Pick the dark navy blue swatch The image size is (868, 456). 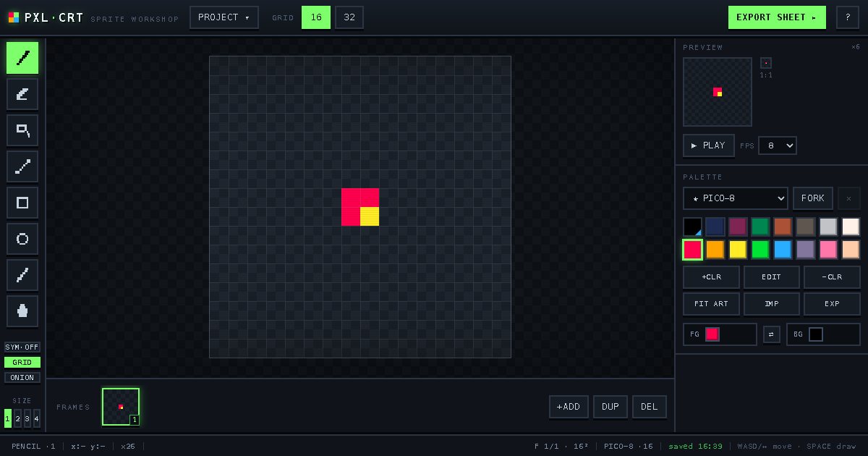click(715, 227)
